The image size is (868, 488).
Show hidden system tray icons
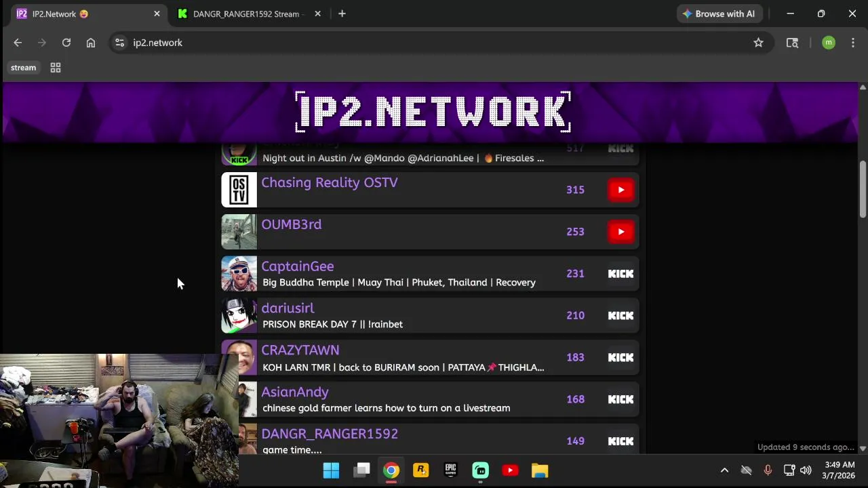coord(724,470)
